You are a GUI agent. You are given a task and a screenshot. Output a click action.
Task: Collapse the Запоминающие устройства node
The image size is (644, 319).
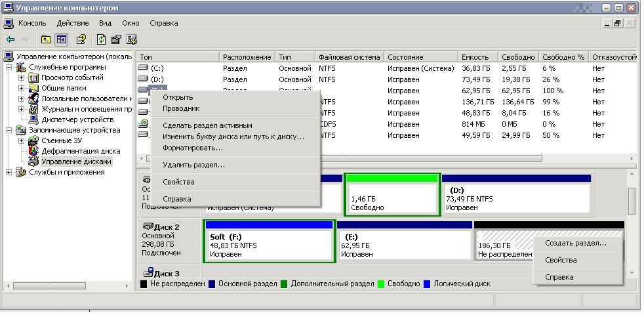click(9, 131)
